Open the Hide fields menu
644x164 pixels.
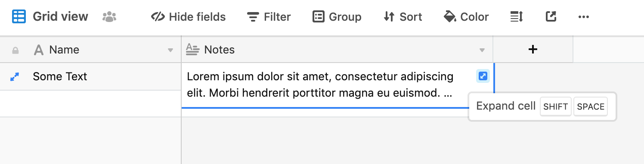click(x=189, y=17)
